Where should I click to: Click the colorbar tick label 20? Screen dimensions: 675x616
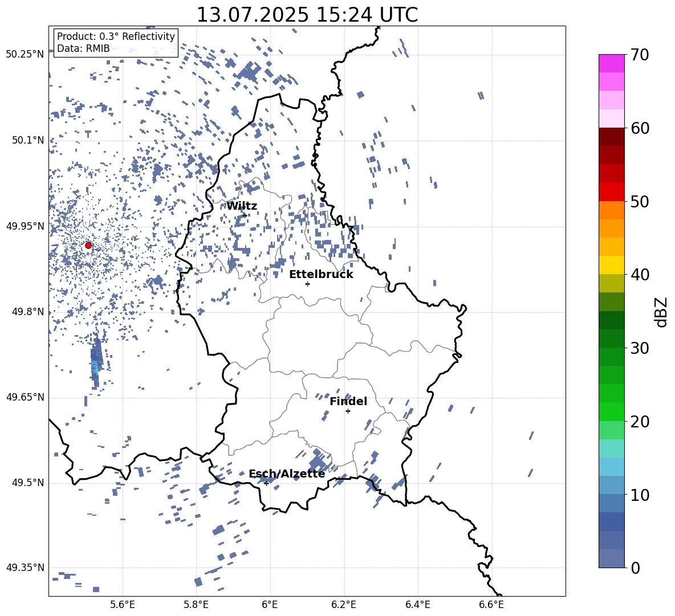[640, 422]
